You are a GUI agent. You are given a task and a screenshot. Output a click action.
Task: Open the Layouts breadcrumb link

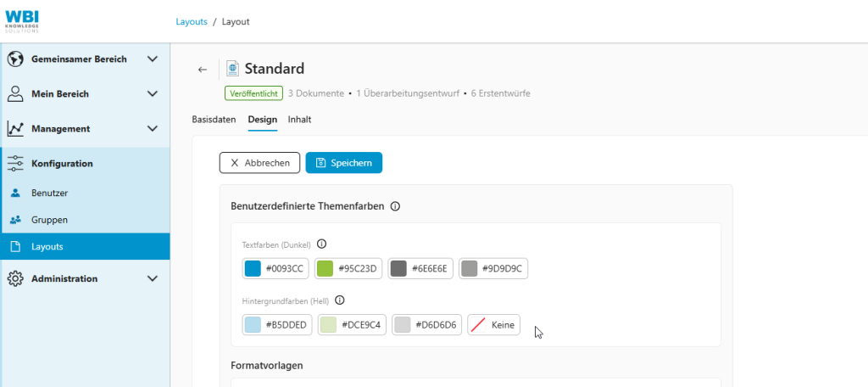coord(192,21)
